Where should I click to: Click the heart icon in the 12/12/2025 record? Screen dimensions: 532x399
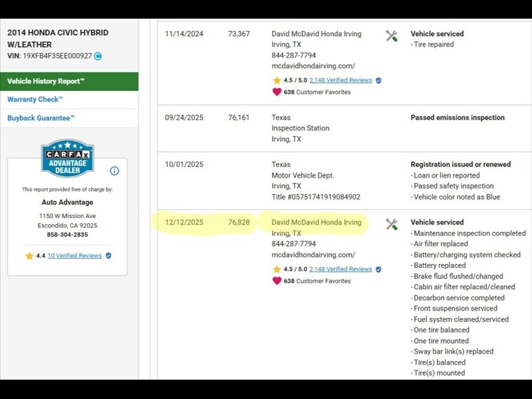tap(277, 281)
